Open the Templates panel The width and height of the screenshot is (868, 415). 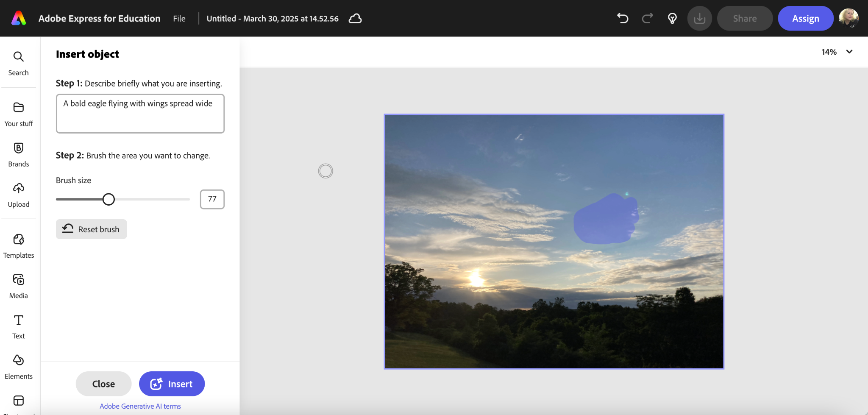(18, 245)
